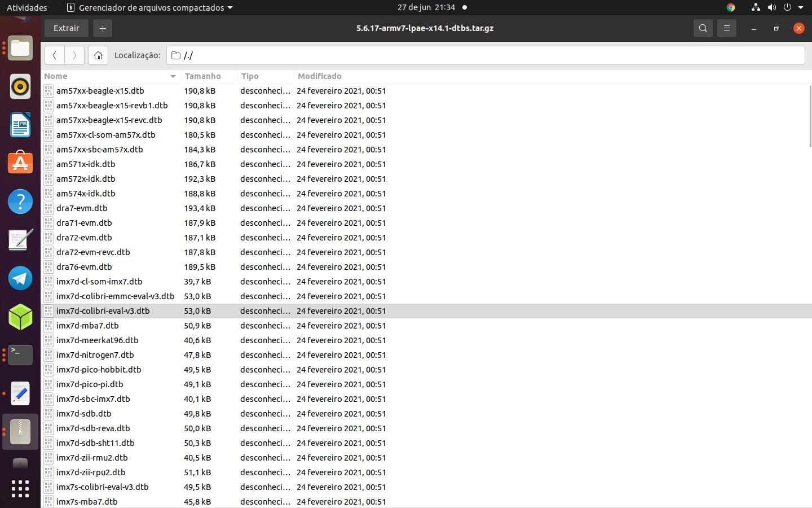812x508 pixels.
Task: Click the Chrome icon in the top bar
Action: 731,7
